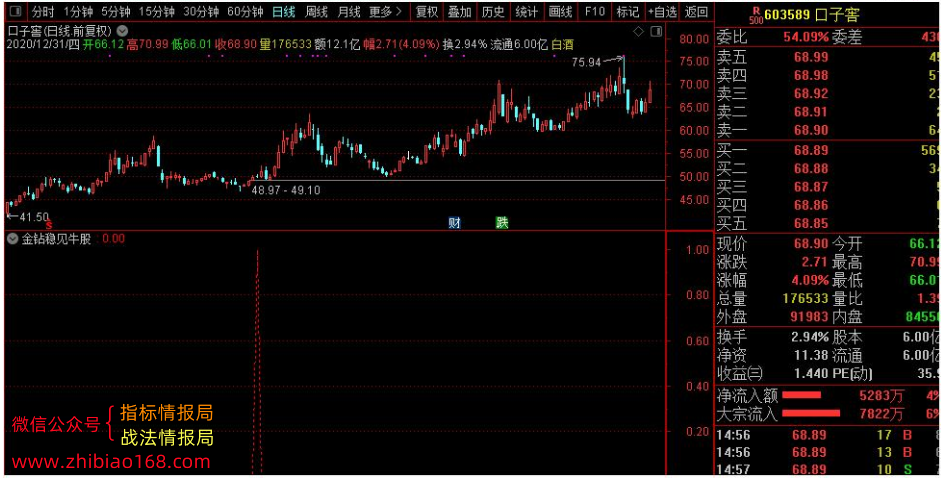Click the 大宗流入 amount 7822万
The image size is (941, 478).
pyautogui.click(x=882, y=413)
